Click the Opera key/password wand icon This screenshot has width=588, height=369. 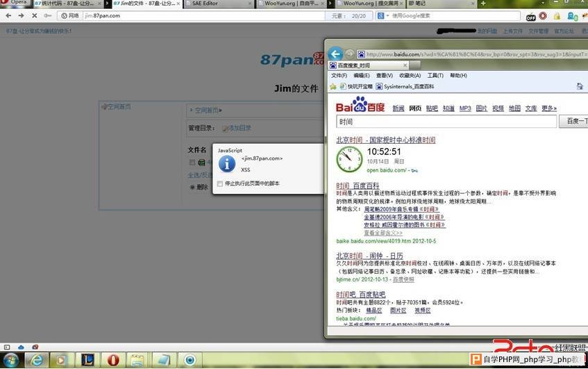[48, 16]
